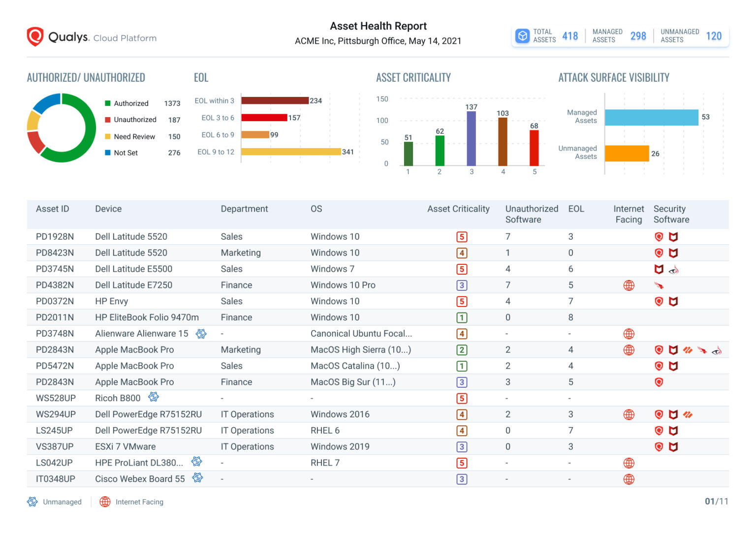This screenshot has width=756, height=534.
Task: Select the Asset Criticality column header
Action: [x=458, y=209]
